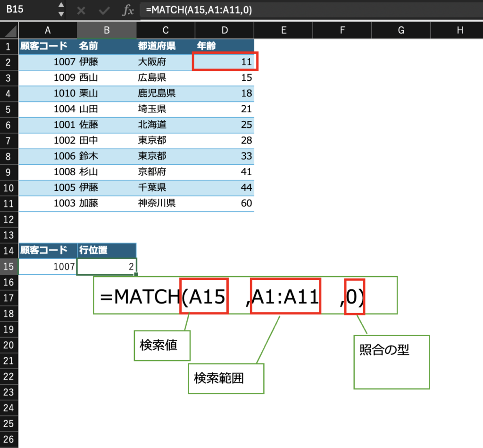Image resolution: width=483 pixels, height=448 pixels.
Task: Click the 年齢 header cell
Action: (x=225, y=46)
